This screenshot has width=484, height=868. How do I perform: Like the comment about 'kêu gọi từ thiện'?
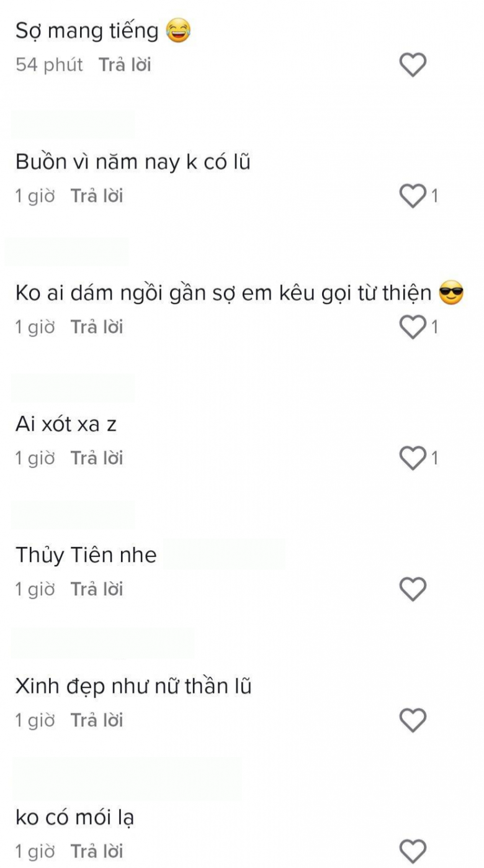coord(413,327)
